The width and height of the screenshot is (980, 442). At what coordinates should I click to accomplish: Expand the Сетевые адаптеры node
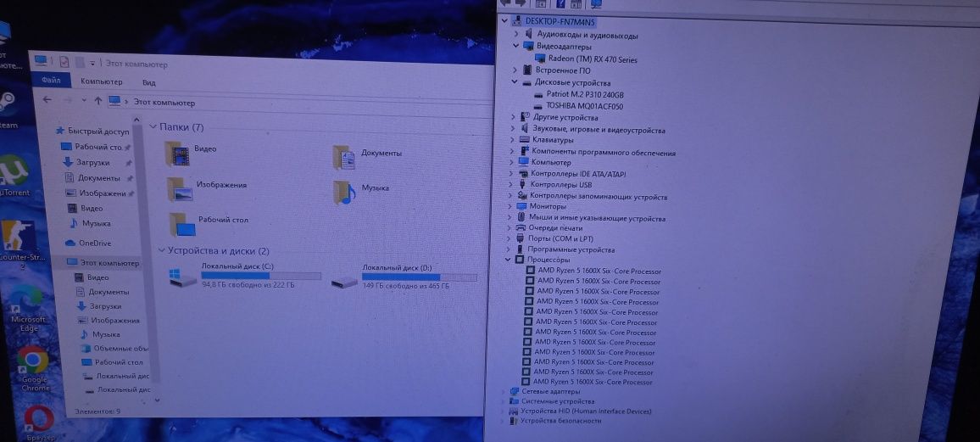(x=503, y=391)
